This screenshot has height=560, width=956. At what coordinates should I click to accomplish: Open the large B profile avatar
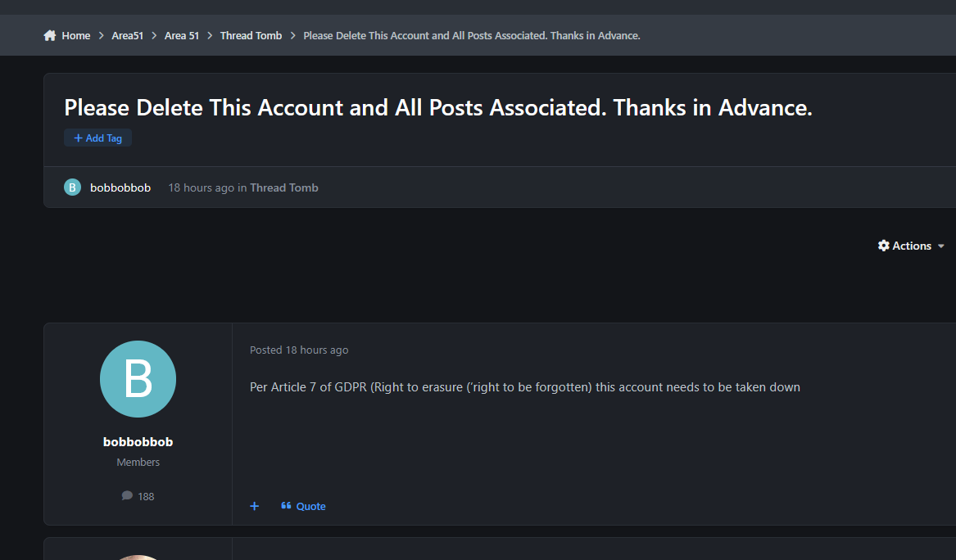[138, 379]
